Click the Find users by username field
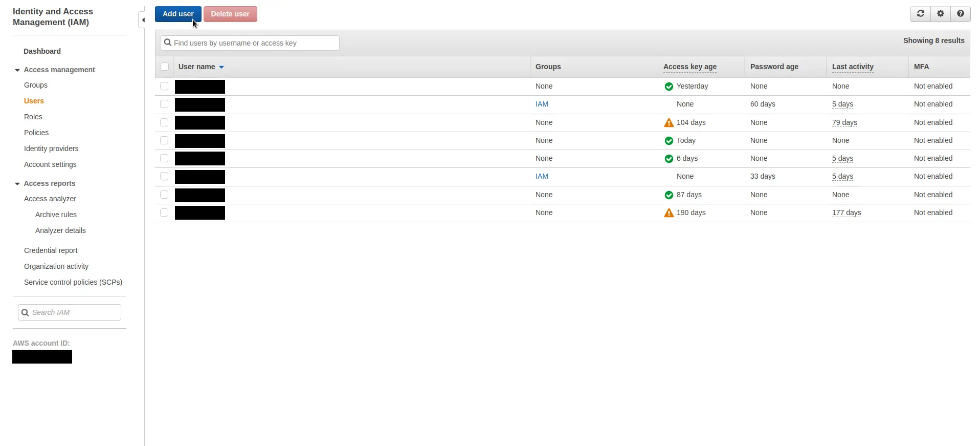The width and height of the screenshot is (980, 446). [x=250, y=43]
